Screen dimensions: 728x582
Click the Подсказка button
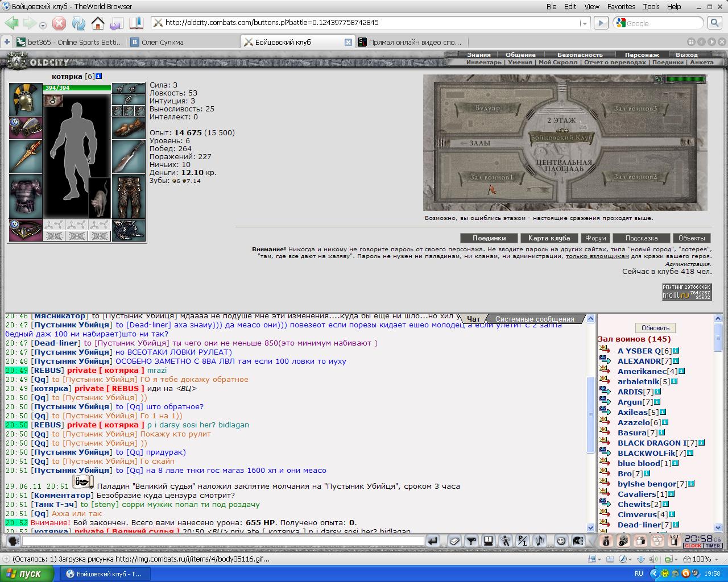(x=642, y=238)
